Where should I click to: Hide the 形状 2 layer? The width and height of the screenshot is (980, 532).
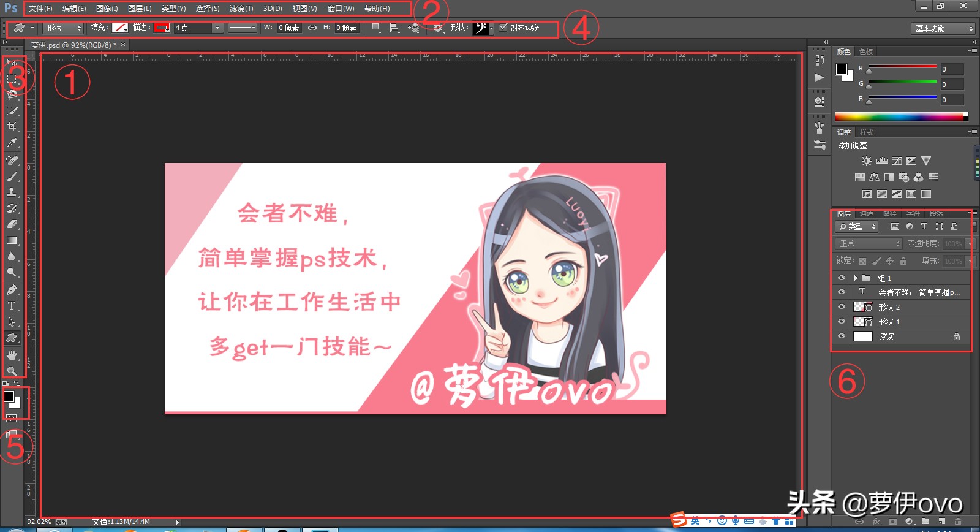842,307
